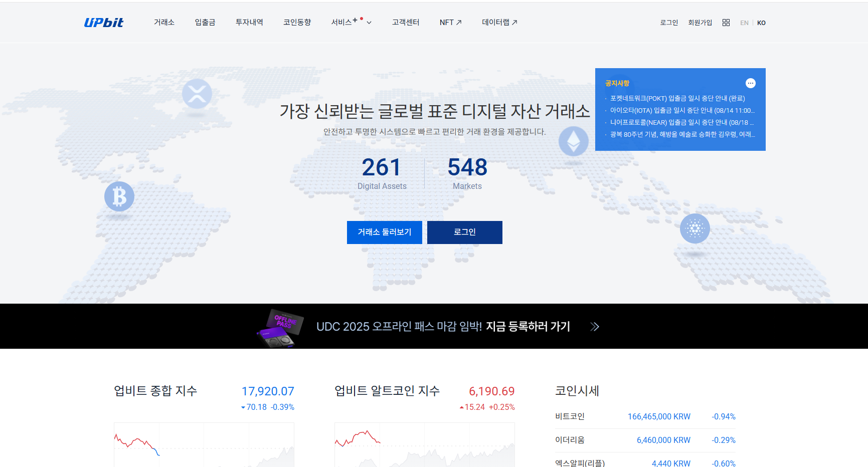Image resolution: width=868 pixels, height=467 pixels.
Task: Open the NFT external link
Action: click(x=450, y=23)
